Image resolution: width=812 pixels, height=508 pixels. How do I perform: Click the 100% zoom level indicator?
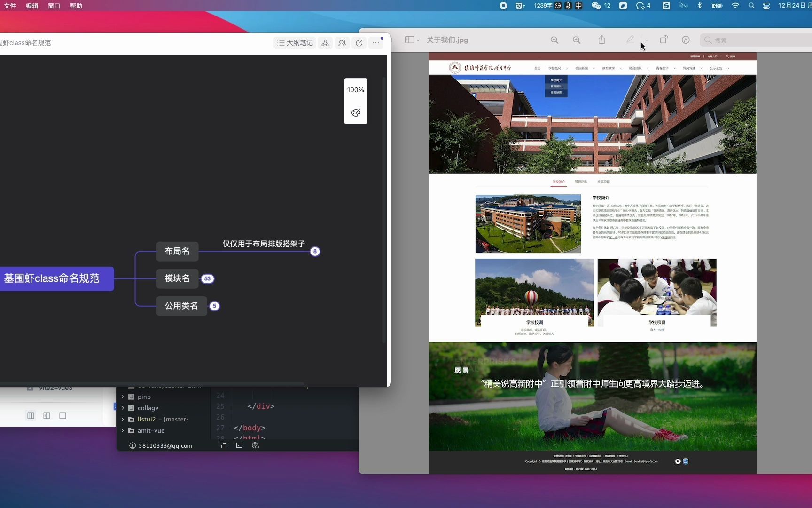[356, 90]
